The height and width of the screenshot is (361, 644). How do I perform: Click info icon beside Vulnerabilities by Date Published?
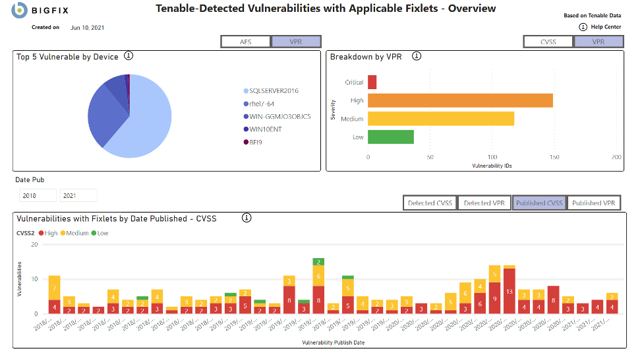click(247, 218)
